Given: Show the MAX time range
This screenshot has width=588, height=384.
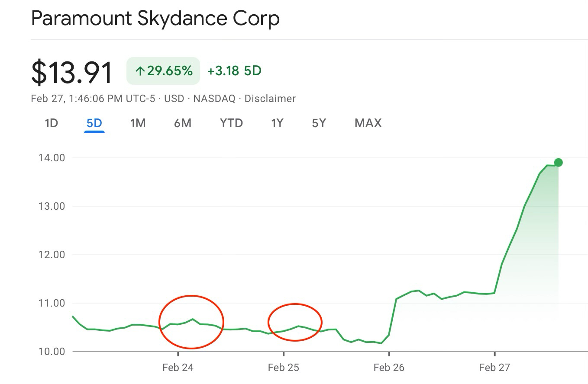Looking at the screenshot, I should point(368,123).
